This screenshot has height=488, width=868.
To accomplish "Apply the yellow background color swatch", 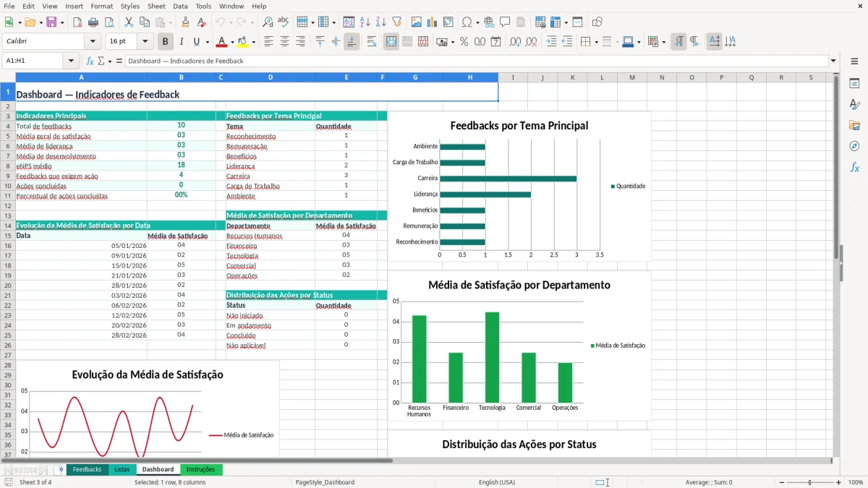I will [x=243, y=42].
